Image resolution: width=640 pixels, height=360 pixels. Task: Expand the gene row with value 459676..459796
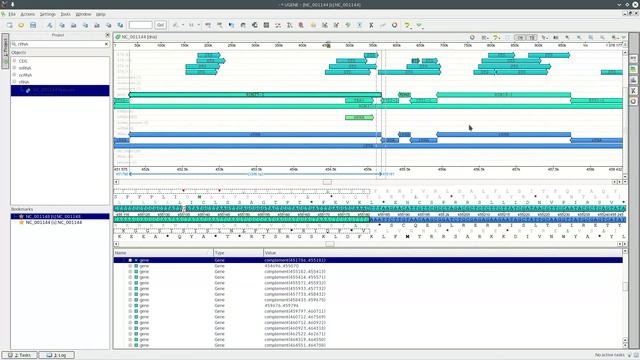click(x=130, y=305)
